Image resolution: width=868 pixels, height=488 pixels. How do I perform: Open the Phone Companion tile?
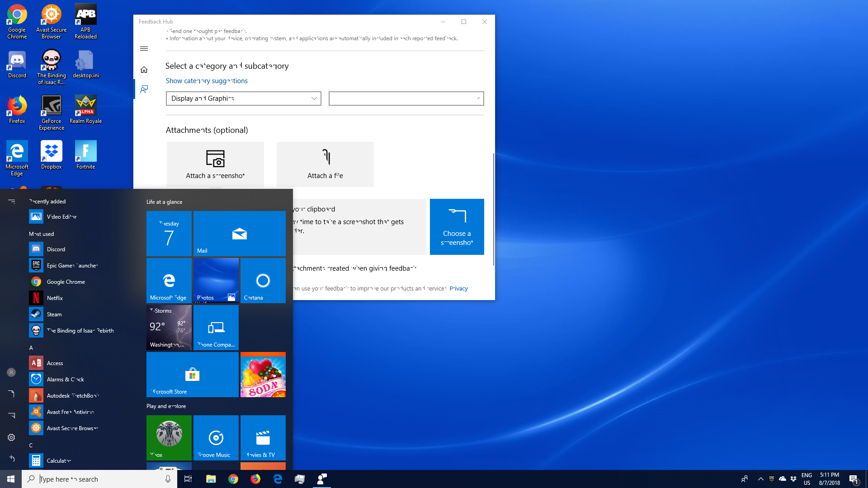point(216,328)
